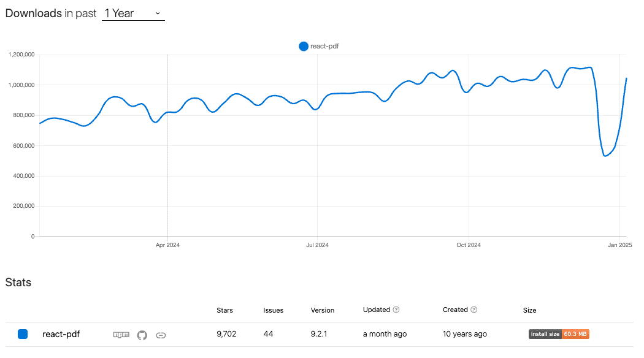This screenshot has width=644, height=358.
Task: Click the 9,702 Stars value for react-pdf
Action: (226, 334)
